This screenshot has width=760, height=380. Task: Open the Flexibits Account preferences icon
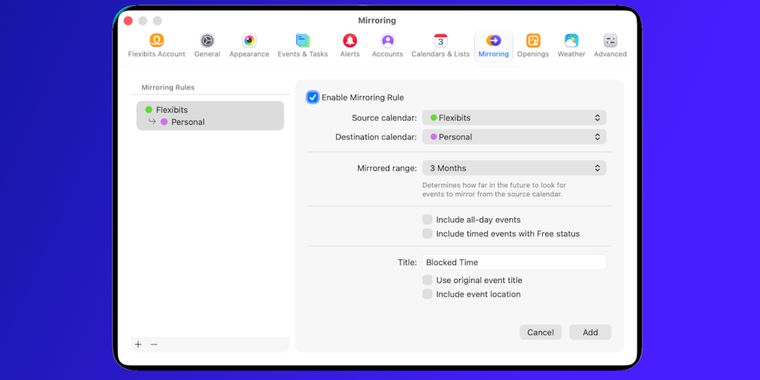157,40
